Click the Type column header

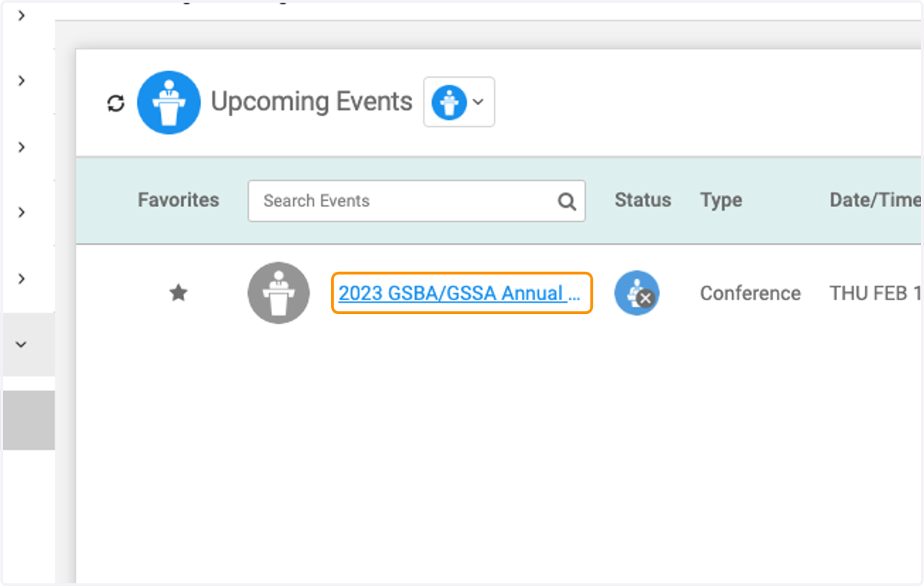coord(721,200)
